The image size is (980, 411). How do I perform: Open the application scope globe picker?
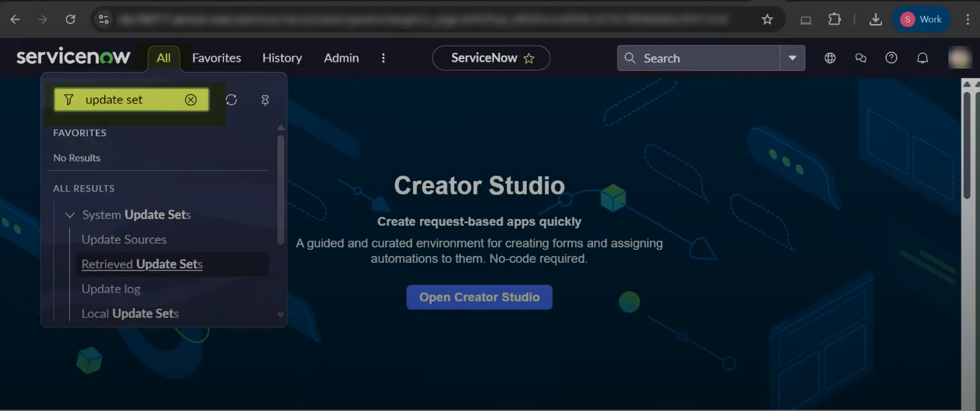coord(830,58)
